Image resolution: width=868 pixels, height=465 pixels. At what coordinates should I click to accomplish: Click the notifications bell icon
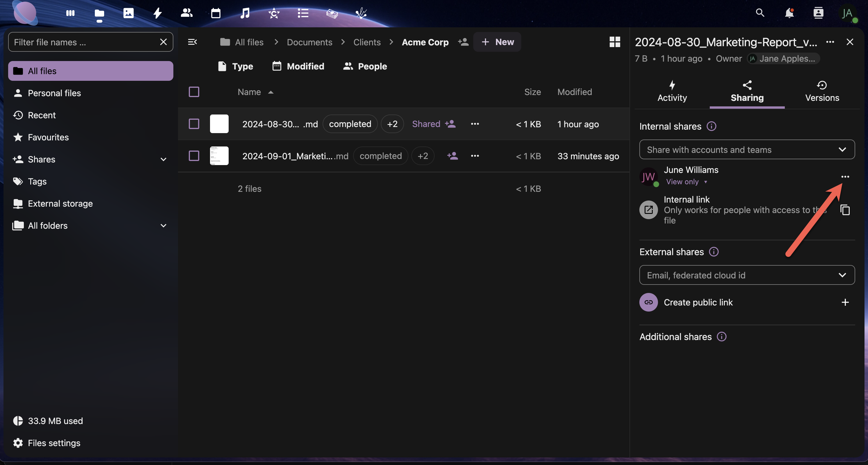click(789, 13)
